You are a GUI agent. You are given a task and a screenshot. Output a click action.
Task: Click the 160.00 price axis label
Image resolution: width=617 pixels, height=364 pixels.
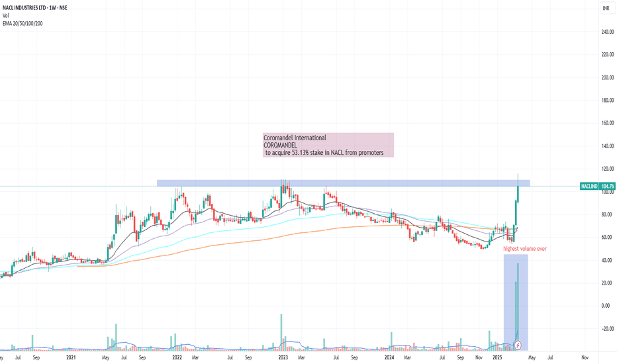[x=608, y=123]
